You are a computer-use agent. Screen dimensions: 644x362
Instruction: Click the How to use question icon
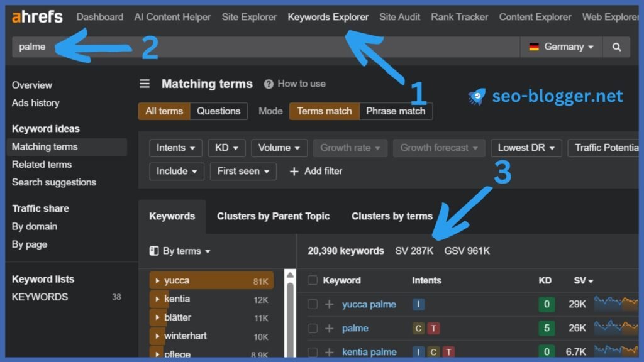pos(269,84)
